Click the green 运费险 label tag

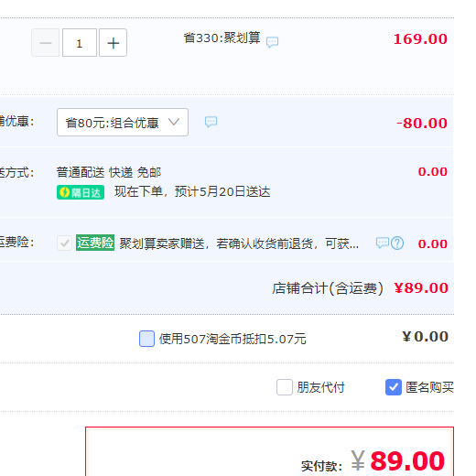point(95,243)
